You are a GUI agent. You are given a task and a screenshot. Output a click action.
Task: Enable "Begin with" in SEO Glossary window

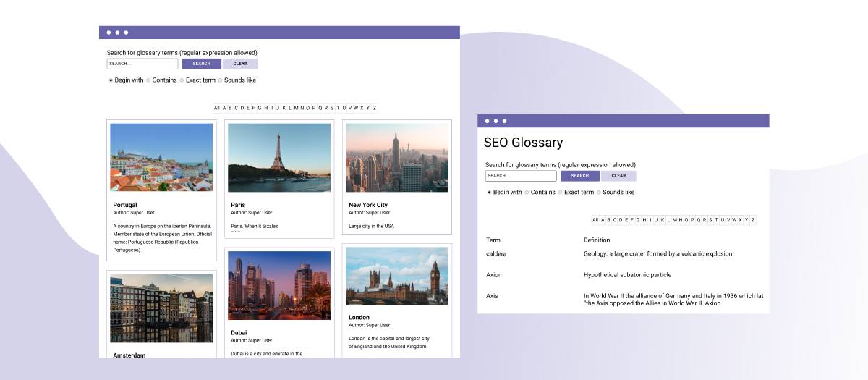490,193
